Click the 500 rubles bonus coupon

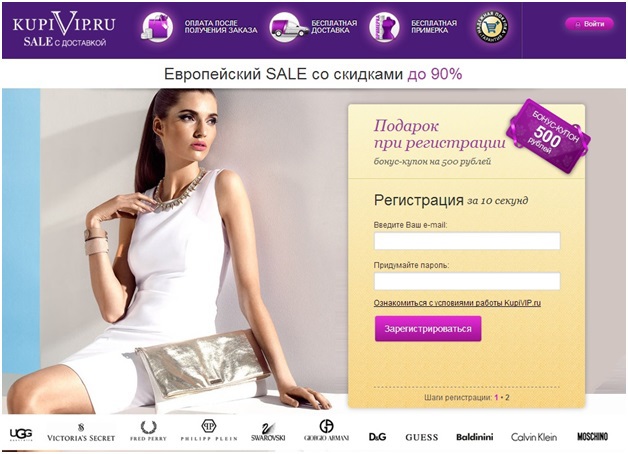pyautogui.click(x=548, y=136)
